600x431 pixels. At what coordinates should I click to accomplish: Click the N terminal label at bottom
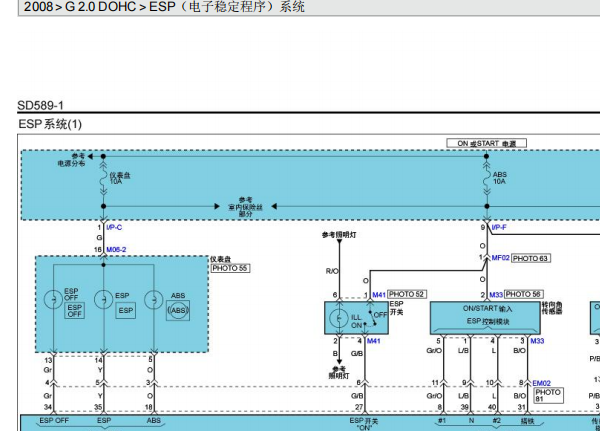click(471, 421)
